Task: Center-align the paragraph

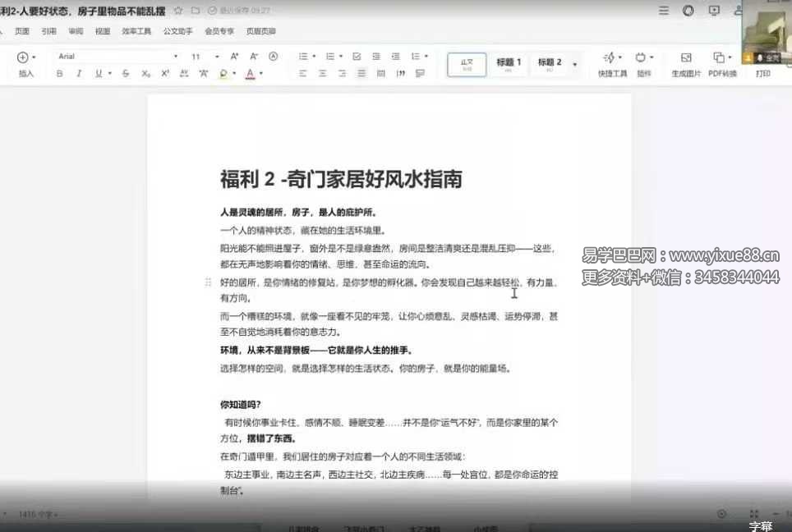Action: coord(321,74)
